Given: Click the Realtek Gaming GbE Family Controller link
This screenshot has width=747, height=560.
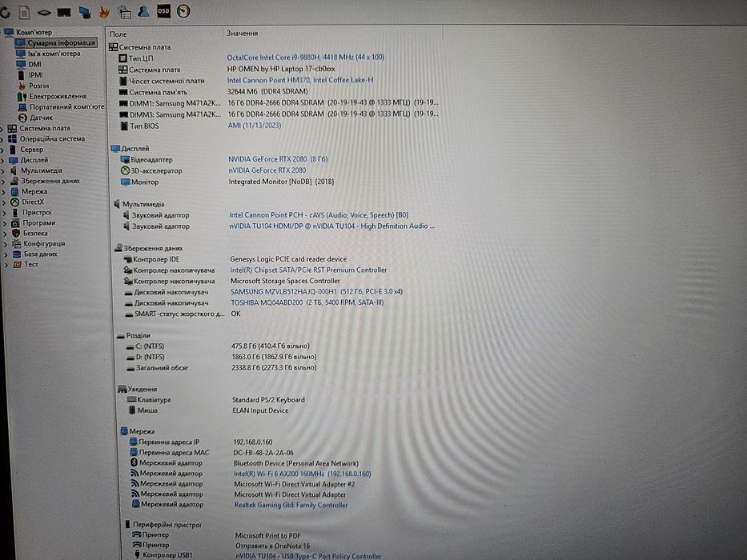Looking at the screenshot, I should [291, 505].
